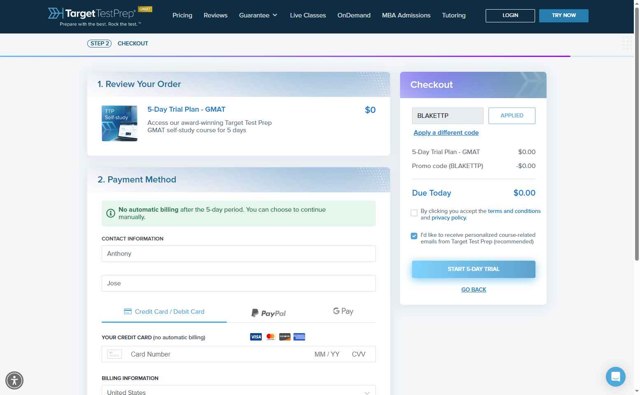Click the page vertical scrollbar

[x=637, y=135]
